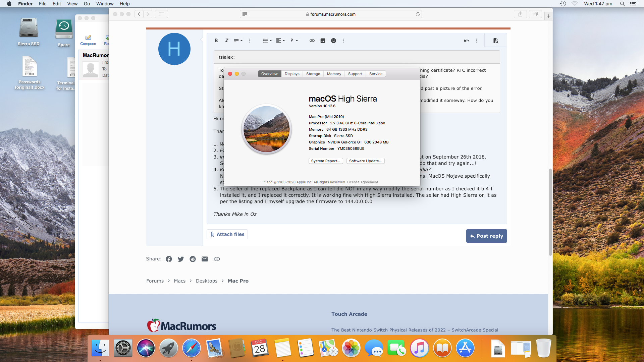Image resolution: width=644 pixels, height=362 pixels.
Task: Open the Go menu in the menu bar
Action: (87, 4)
